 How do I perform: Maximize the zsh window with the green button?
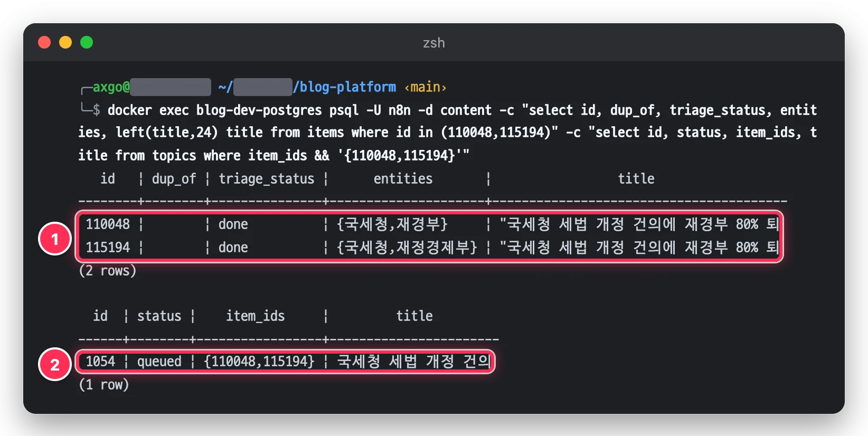tap(87, 42)
